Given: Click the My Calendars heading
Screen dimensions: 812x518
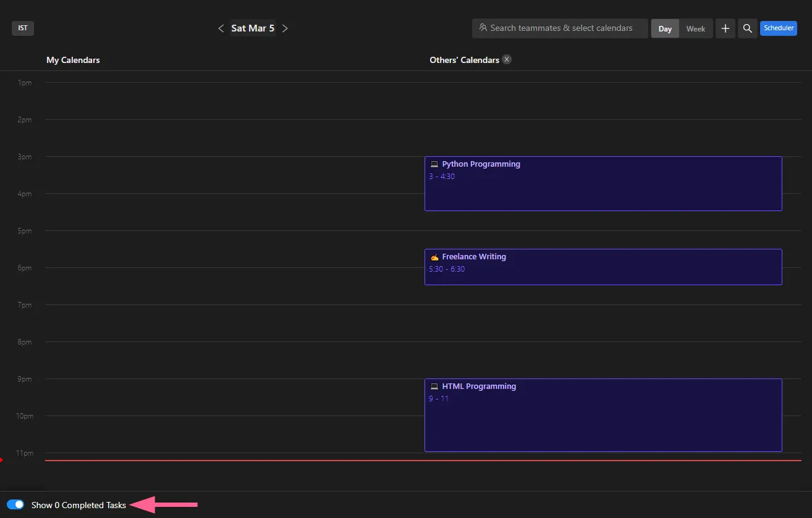Looking at the screenshot, I should coord(73,60).
